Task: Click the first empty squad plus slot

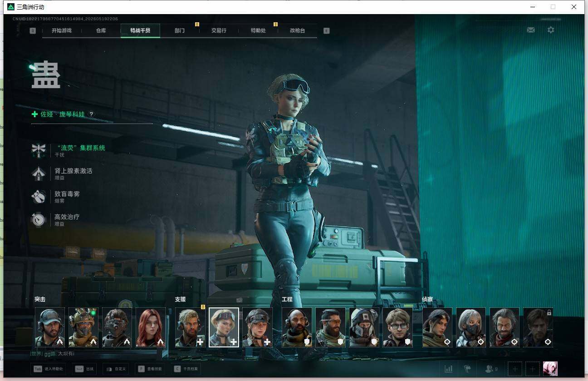Action: pos(515,369)
